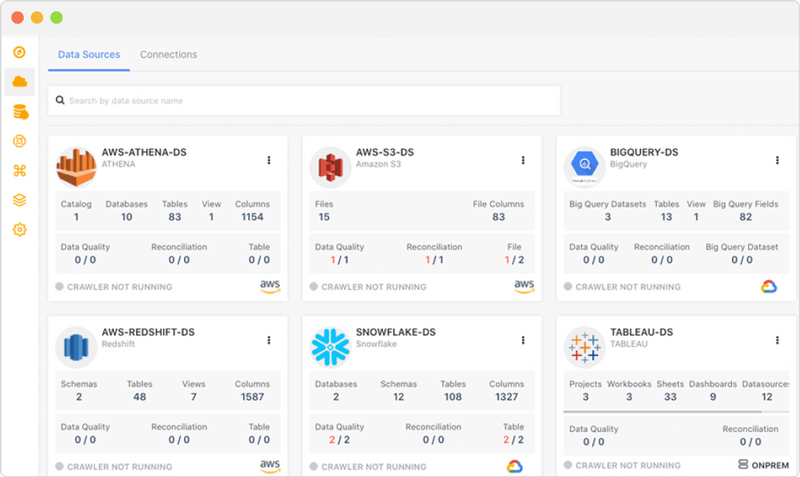The width and height of the screenshot is (800, 477).
Task: Click the search by data source field
Action: click(305, 100)
